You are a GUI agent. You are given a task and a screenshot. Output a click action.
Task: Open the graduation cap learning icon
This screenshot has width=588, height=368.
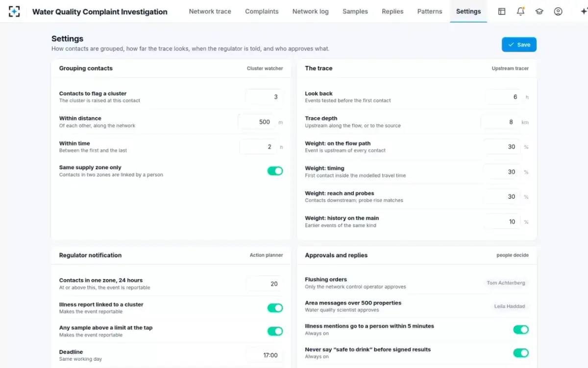pyautogui.click(x=539, y=11)
